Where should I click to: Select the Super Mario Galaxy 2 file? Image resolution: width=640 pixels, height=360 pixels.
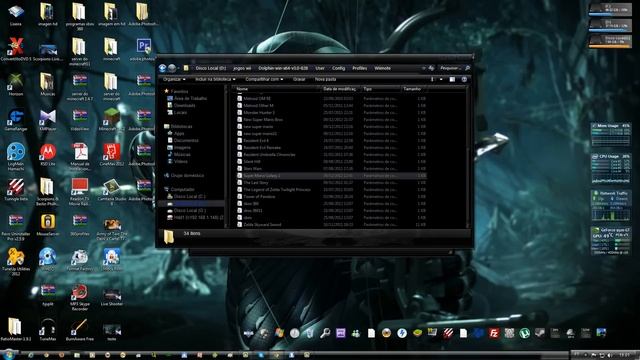coord(262,176)
